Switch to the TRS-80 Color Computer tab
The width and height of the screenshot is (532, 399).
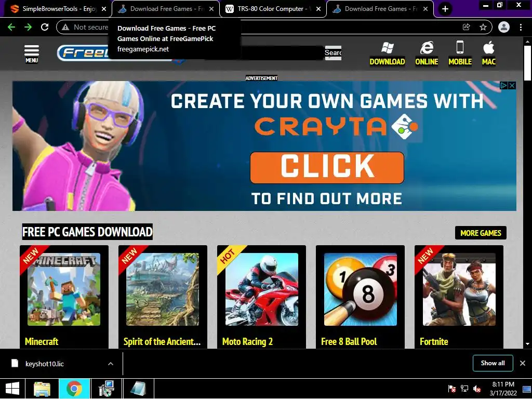[x=273, y=9]
